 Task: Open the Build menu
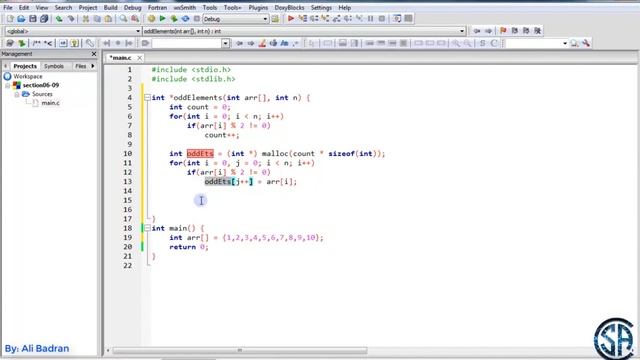pos(110,7)
